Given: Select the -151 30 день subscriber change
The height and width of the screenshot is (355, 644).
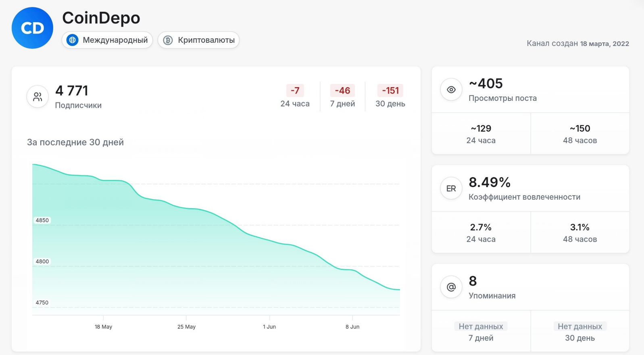Looking at the screenshot, I should (390, 96).
